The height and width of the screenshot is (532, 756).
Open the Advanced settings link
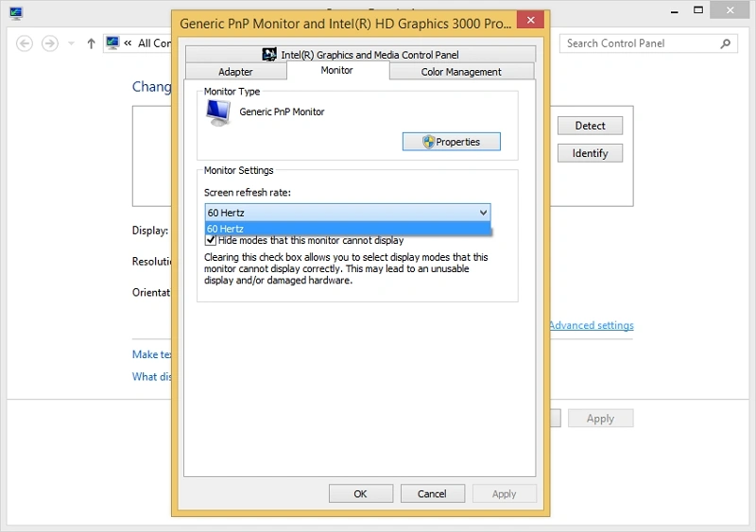(592, 325)
